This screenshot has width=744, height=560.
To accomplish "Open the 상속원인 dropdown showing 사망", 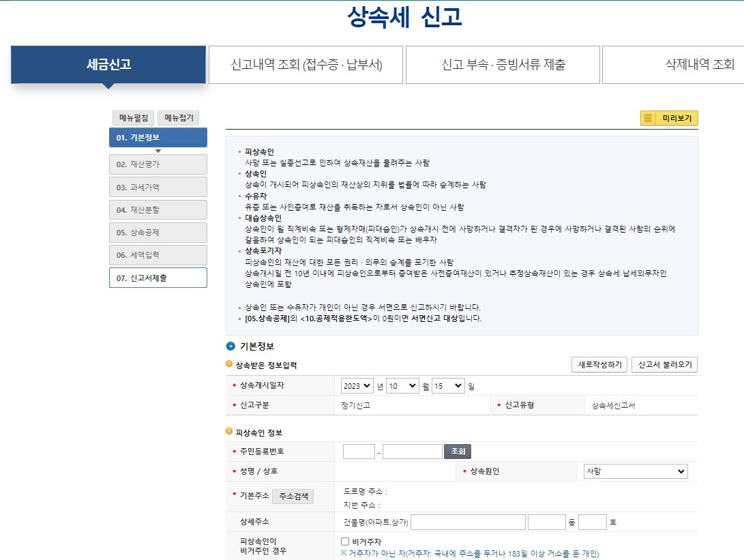I will [634, 471].
